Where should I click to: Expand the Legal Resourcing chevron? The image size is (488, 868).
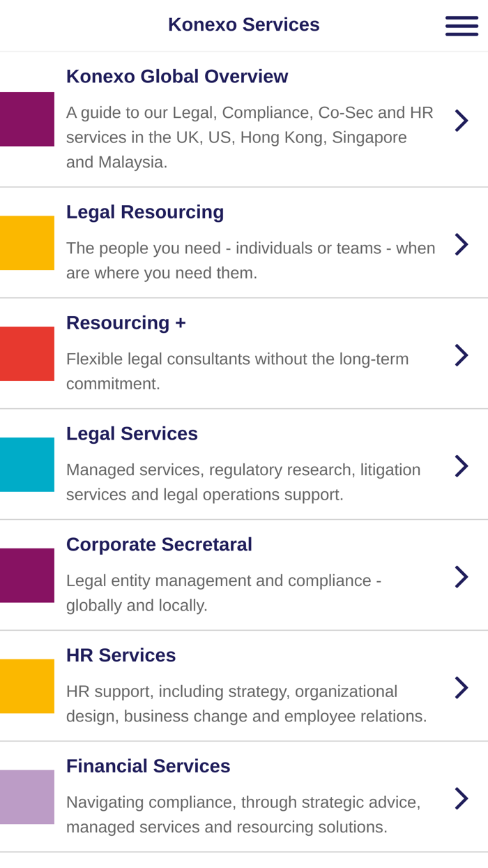click(x=462, y=243)
